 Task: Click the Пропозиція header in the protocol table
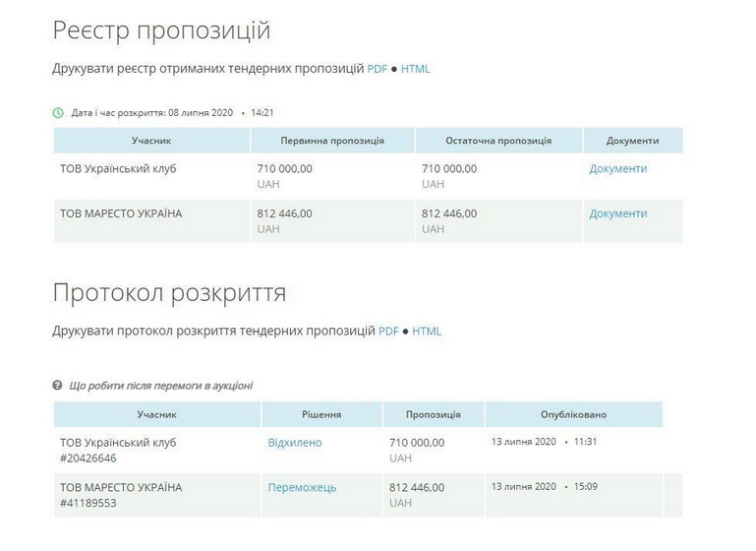tap(433, 414)
